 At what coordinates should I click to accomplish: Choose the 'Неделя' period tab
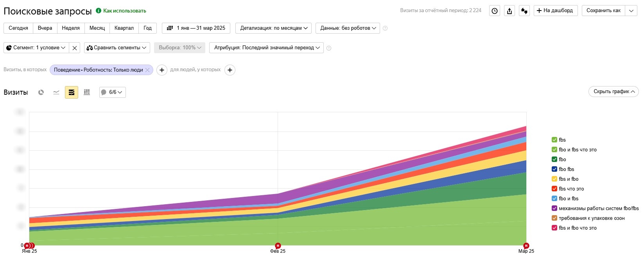coord(71,28)
